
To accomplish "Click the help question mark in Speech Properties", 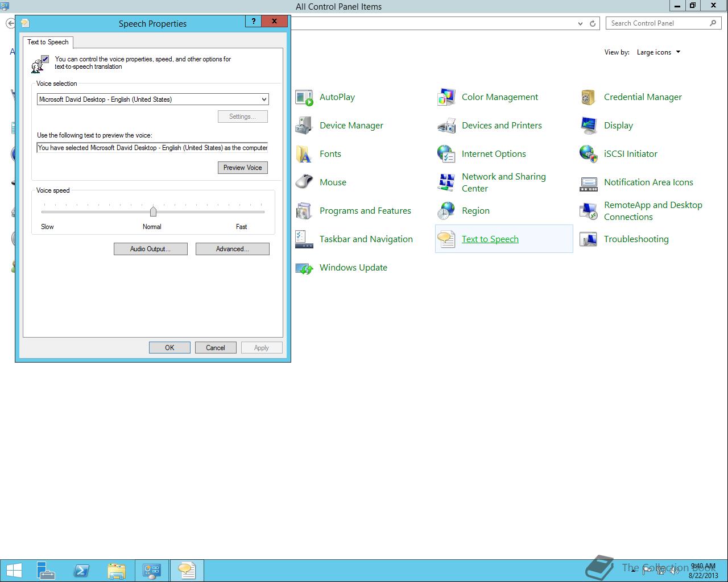I will click(x=254, y=21).
